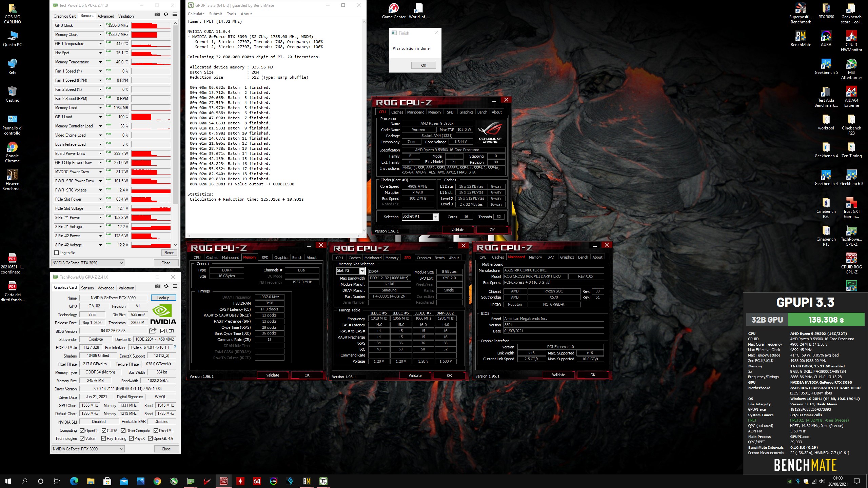Viewport: 868px width, 488px height.
Task: Open the GPU selector dropdown in Sensors window
Action: click(88, 263)
